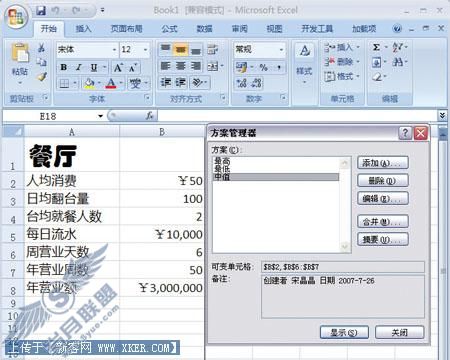Click the Sort and Filter icon

(x=397, y=47)
